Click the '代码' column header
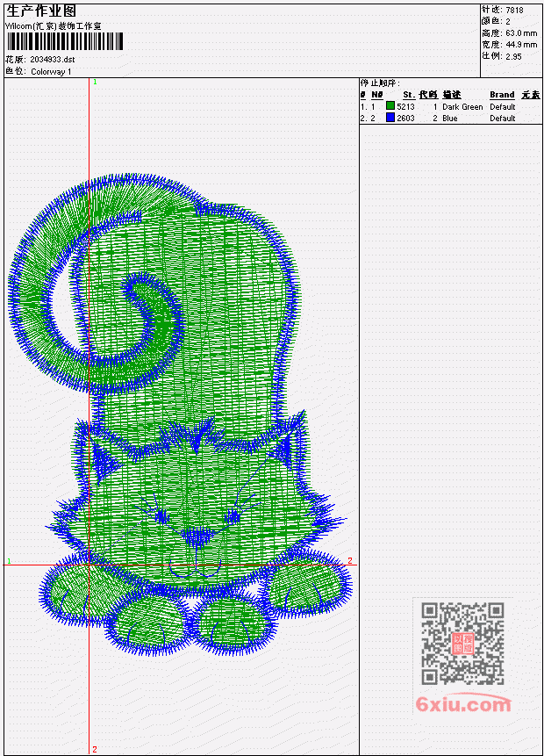This screenshot has width=544, height=756. [x=428, y=95]
